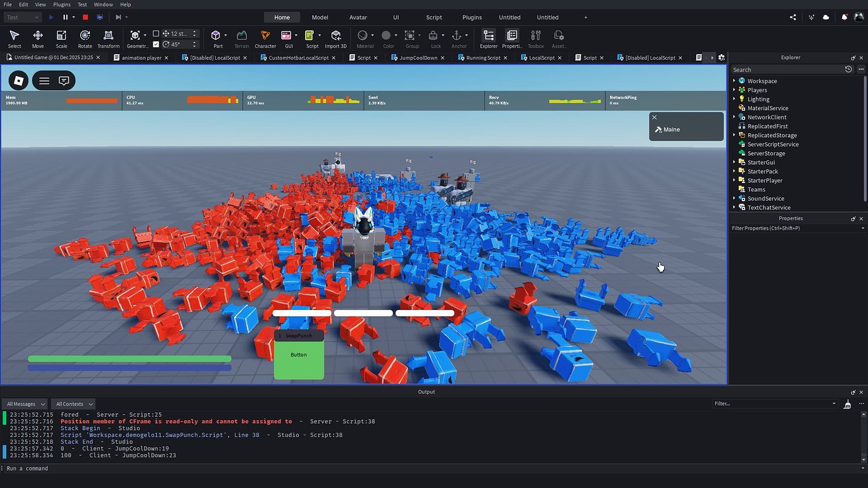This screenshot has width=868, height=488.
Task: Click the Import 3D icon
Action: (335, 38)
